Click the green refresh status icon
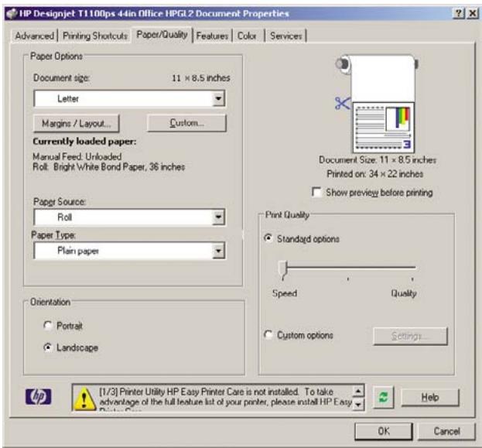 pos(383,397)
